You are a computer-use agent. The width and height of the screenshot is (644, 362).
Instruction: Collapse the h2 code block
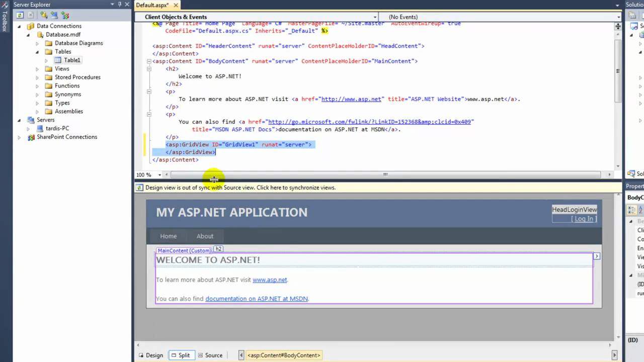pyautogui.click(x=148, y=69)
